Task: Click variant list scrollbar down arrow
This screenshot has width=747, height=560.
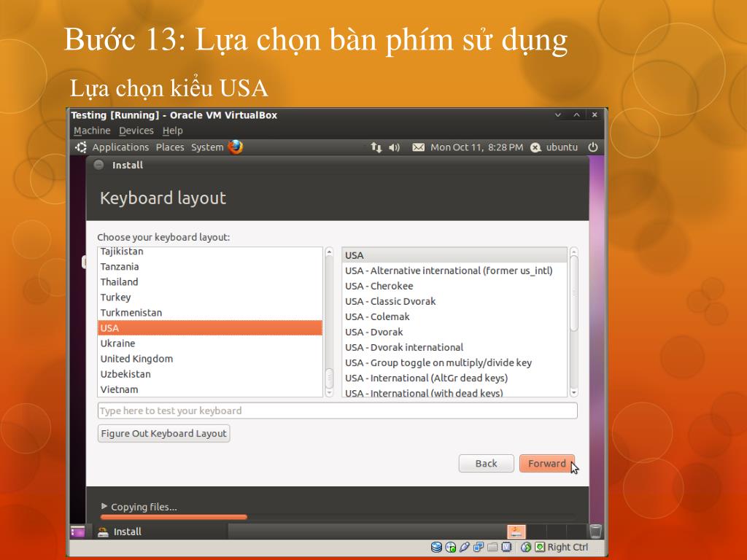Action: point(574,392)
